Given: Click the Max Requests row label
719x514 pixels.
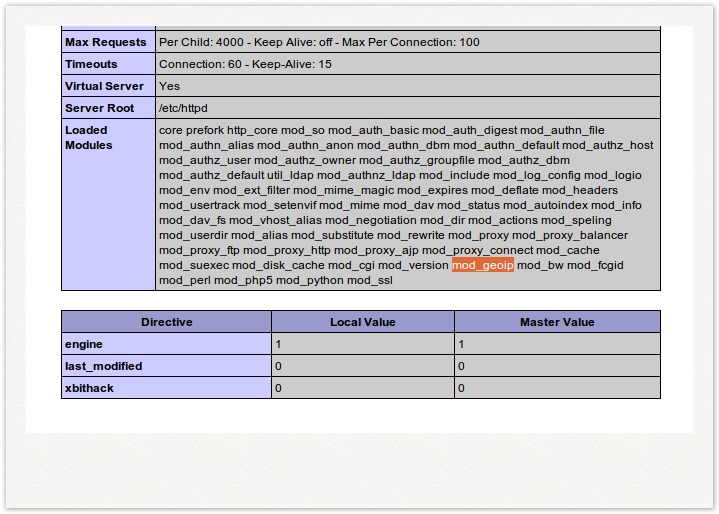Looking at the screenshot, I should pyautogui.click(x=105, y=42).
